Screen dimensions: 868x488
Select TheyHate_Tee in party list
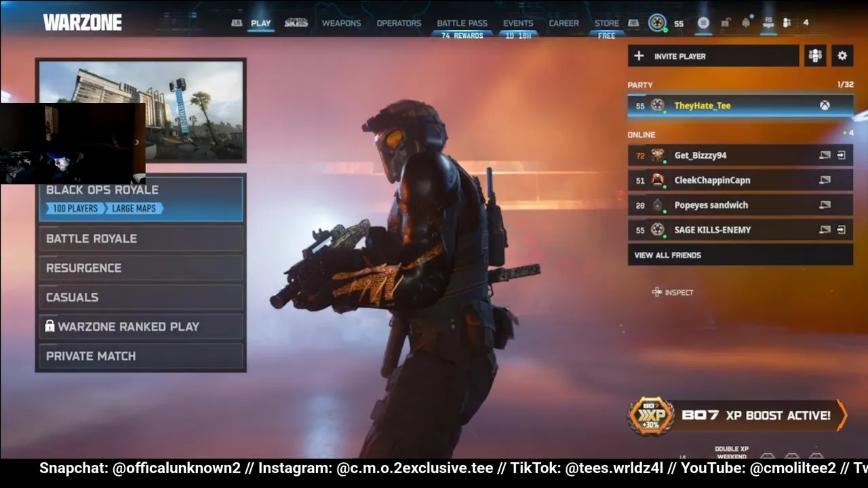740,106
